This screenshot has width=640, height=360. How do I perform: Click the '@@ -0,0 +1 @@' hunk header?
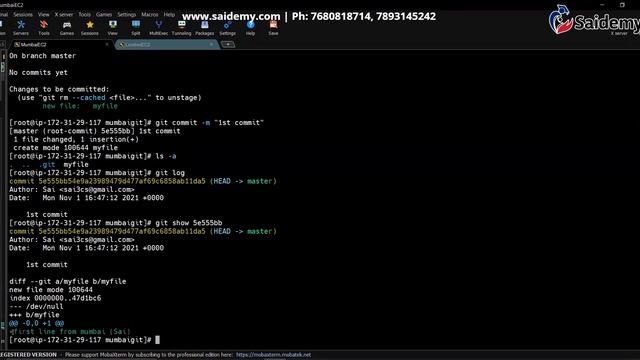point(36,323)
